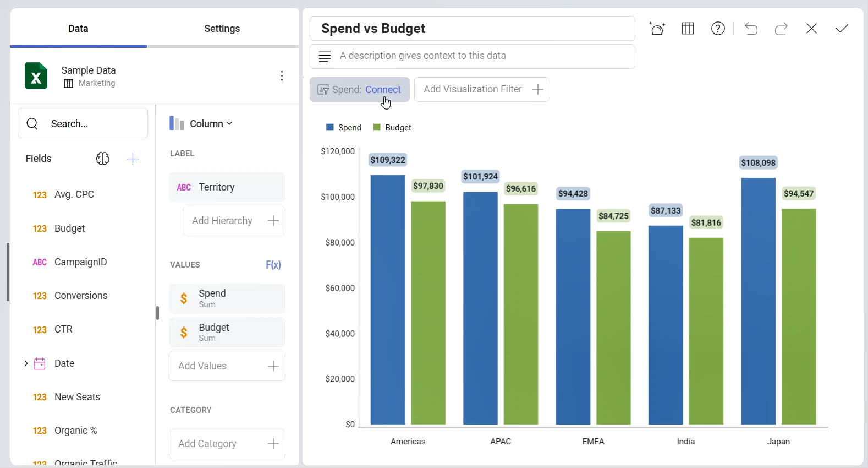This screenshot has height=468, width=868.
Task: Click the Budget legend color swatch
Action: click(377, 127)
